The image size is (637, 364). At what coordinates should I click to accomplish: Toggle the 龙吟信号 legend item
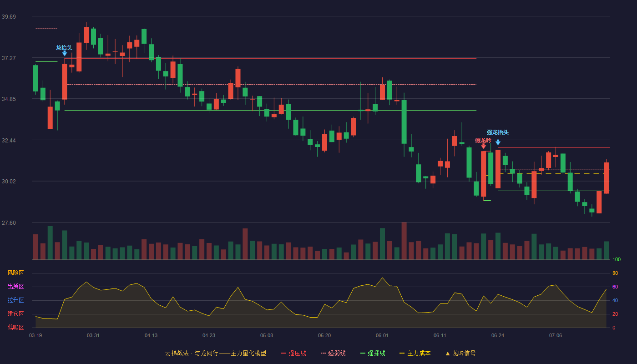[460, 353]
